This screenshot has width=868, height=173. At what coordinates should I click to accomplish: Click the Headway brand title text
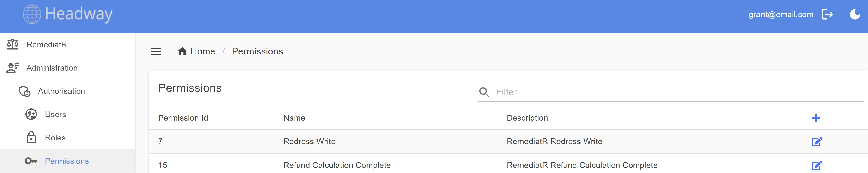pos(79,14)
